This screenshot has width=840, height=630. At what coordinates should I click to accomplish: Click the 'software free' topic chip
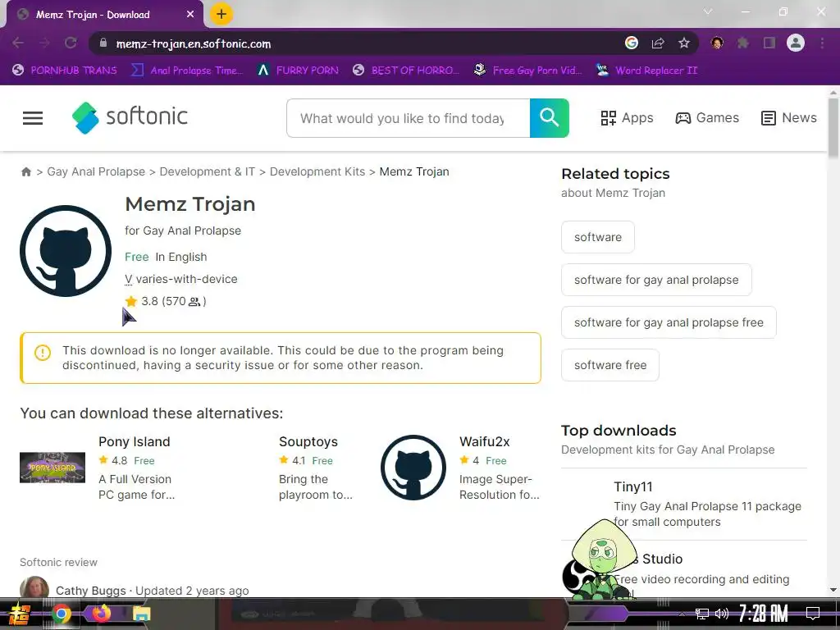click(x=610, y=365)
